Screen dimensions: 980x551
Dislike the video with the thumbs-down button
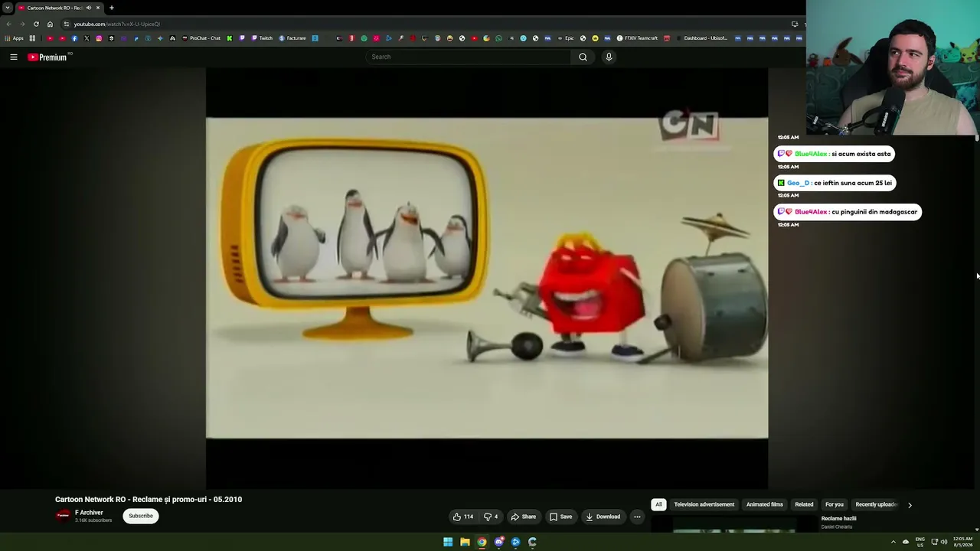pos(491,517)
